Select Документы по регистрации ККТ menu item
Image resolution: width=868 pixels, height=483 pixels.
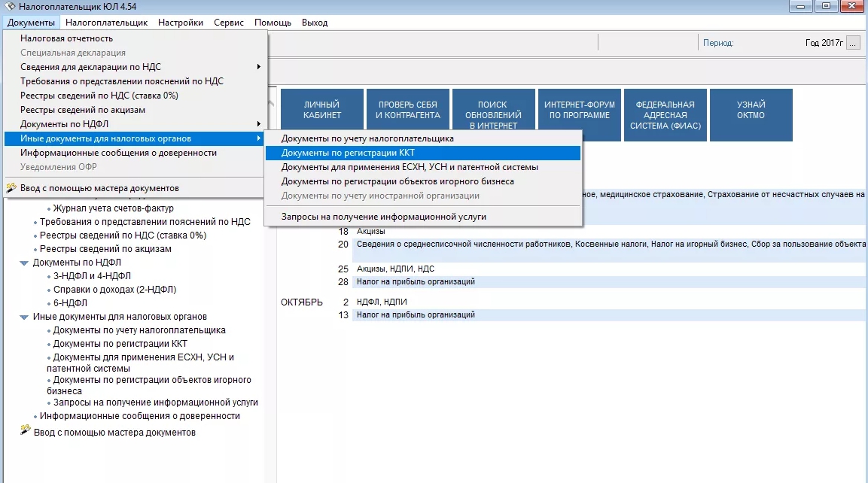coord(348,153)
